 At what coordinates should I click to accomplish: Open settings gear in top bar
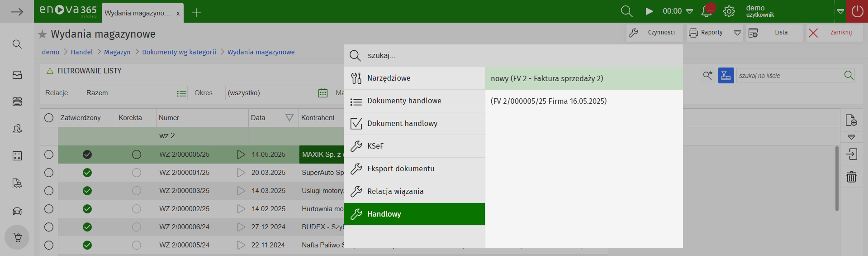pyautogui.click(x=729, y=11)
